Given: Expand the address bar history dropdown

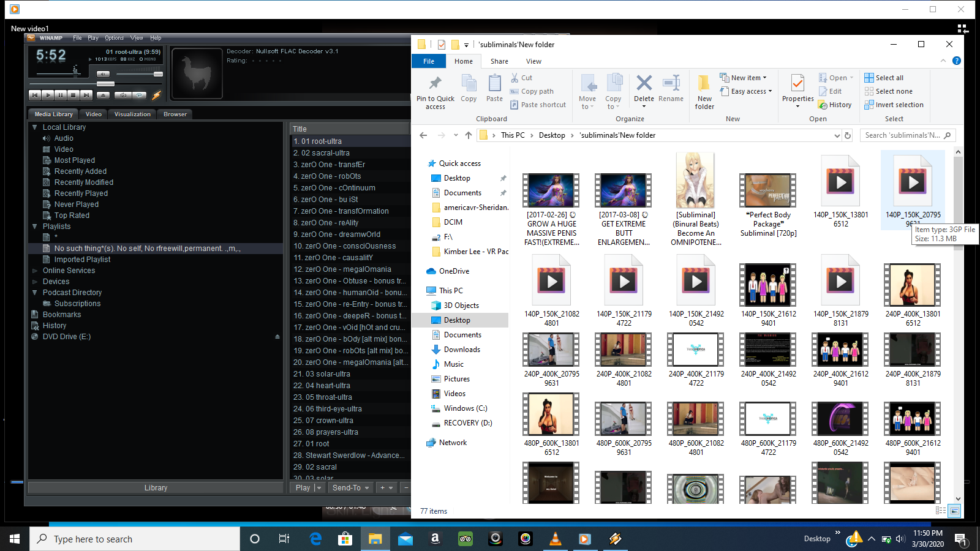Looking at the screenshot, I should pos(837,135).
